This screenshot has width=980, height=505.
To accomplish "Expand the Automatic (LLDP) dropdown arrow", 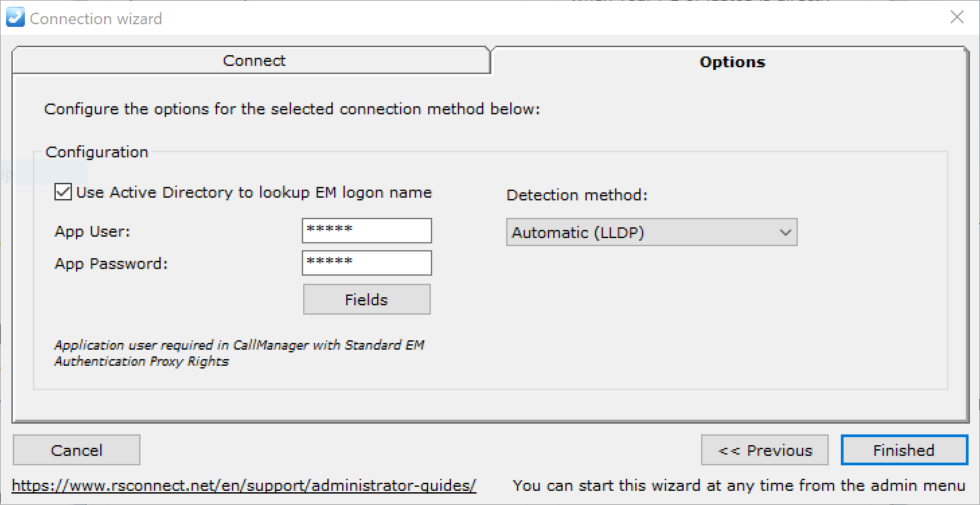I will point(784,233).
